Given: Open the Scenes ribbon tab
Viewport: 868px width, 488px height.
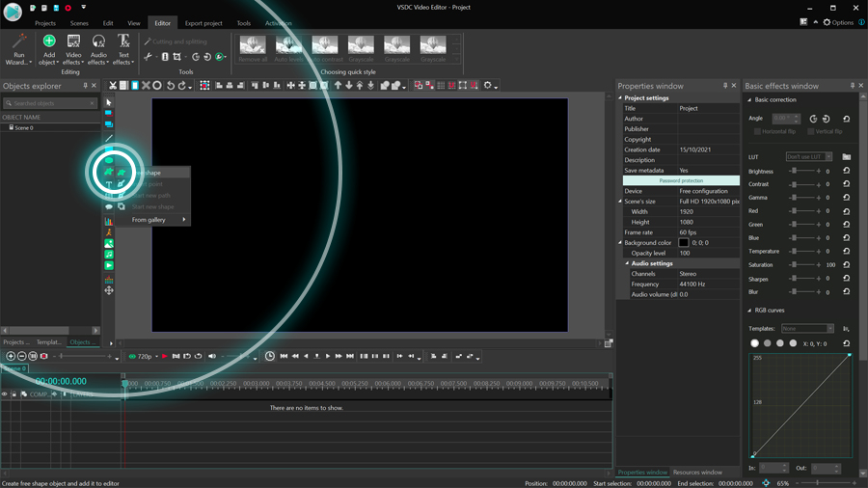Looking at the screenshot, I should 79,23.
